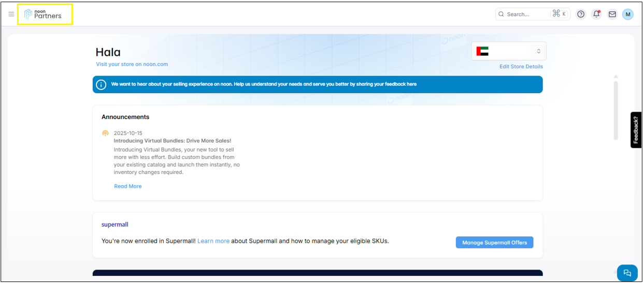The image size is (644, 283).
Task: Click the noon Partners logo
Action: [43, 14]
